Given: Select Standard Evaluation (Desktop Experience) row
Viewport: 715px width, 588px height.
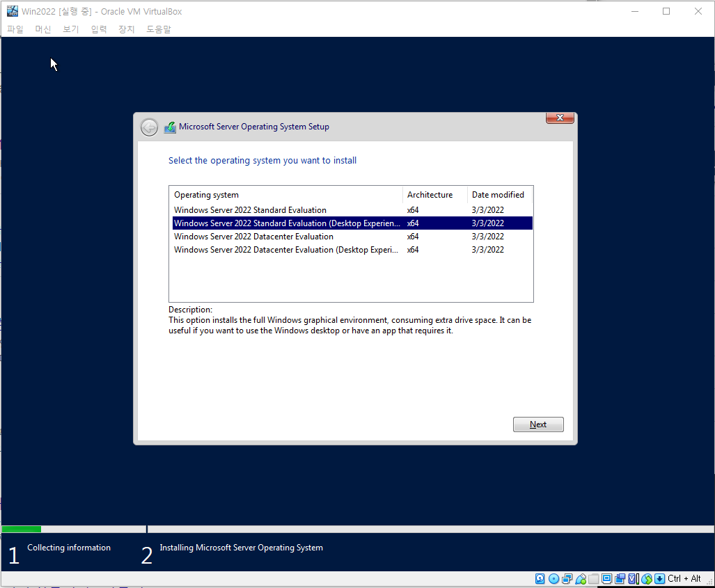Looking at the screenshot, I should (x=352, y=223).
